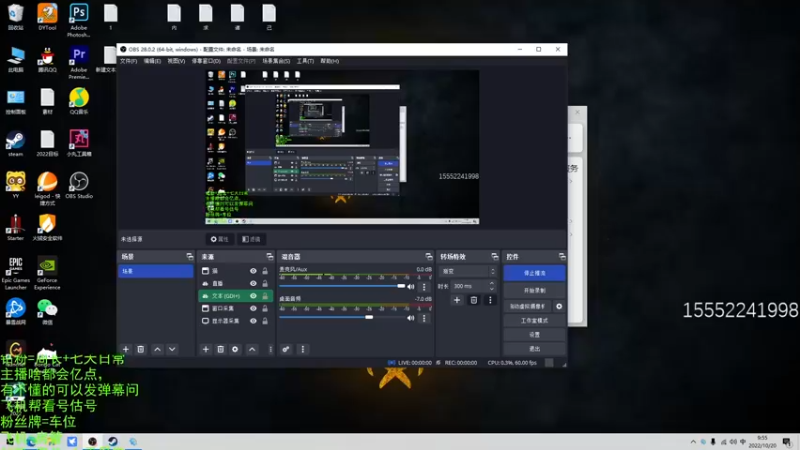Move scene down in Scenes panel
The height and width of the screenshot is (450, 800).
[172, 349]
